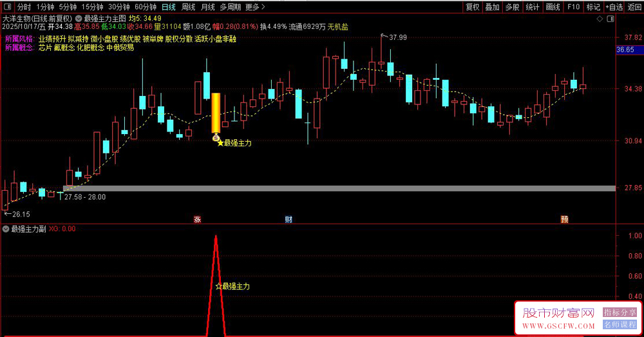The height and width of the screenshot is (337, 644).
Task: Select the 芯片 concept tag
Action: pyautogui.click(x=45, y=48)
